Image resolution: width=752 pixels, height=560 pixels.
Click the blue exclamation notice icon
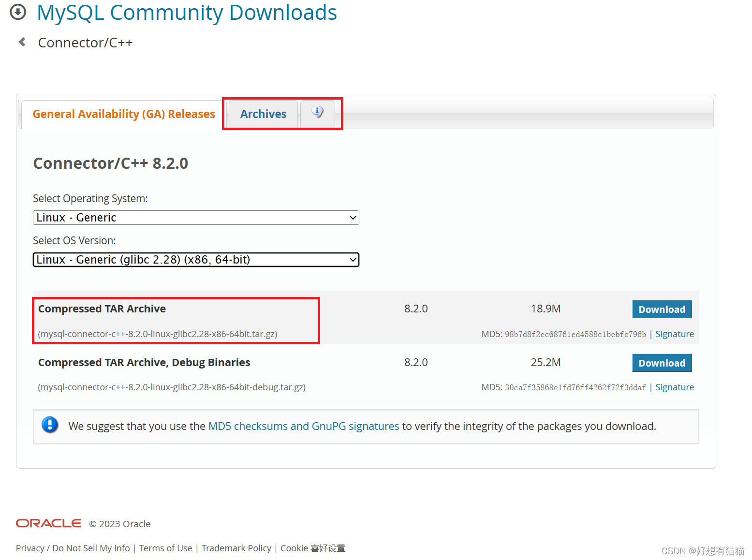50,425
